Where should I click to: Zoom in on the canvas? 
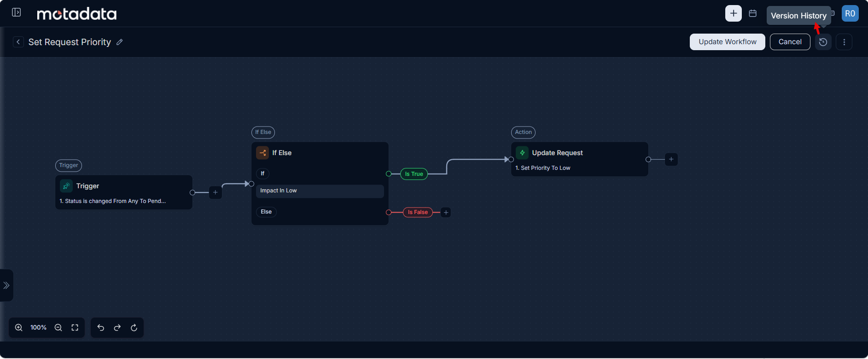[x=19, y=328]
